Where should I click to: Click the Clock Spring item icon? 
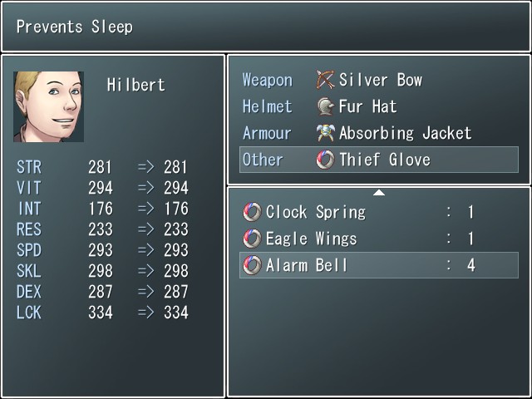tap(252, 212)
